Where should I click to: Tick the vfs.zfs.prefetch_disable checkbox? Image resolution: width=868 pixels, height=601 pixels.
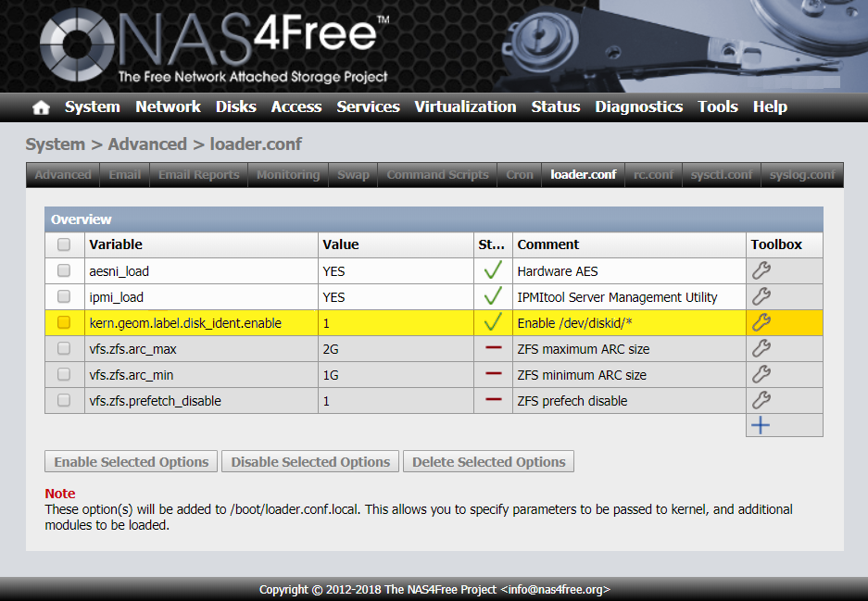(64, 401)
